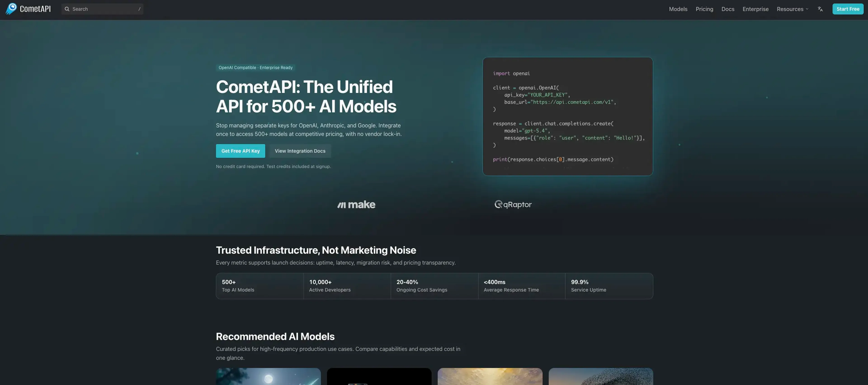Click the Trusted Infrastructure heading
The image size is (868, 385).
(316, 250)
